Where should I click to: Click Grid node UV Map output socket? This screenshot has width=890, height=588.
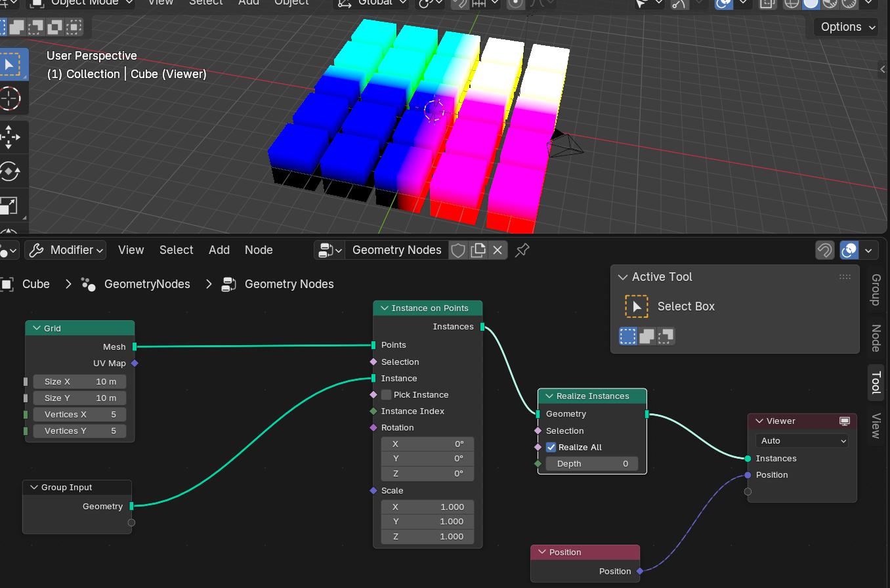135,363
